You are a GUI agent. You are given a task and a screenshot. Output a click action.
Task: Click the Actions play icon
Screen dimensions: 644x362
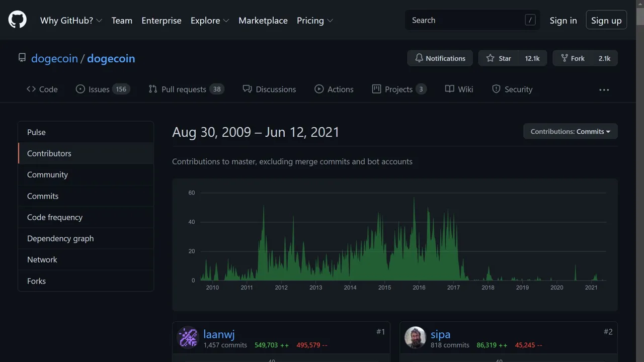click(319, 89)
